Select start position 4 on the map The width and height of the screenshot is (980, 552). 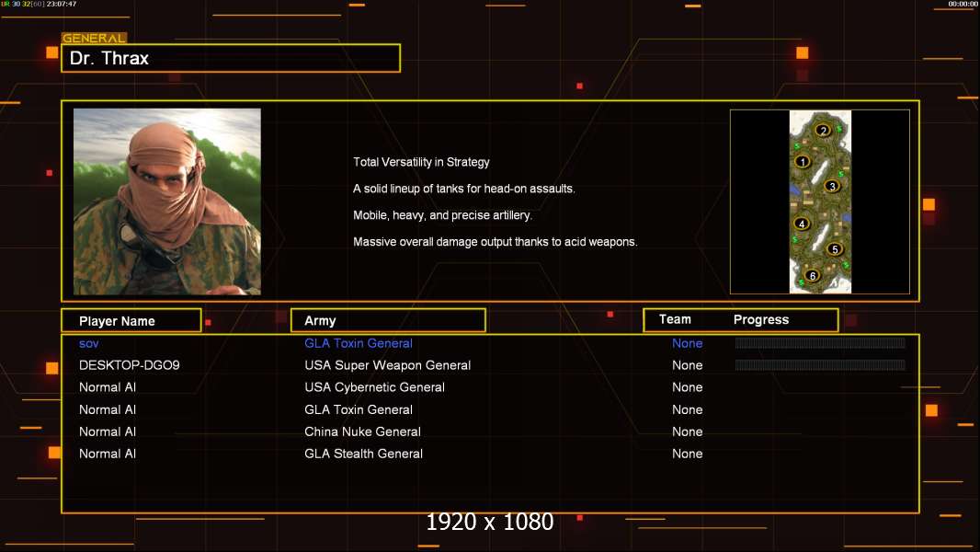tap(802, 224)
